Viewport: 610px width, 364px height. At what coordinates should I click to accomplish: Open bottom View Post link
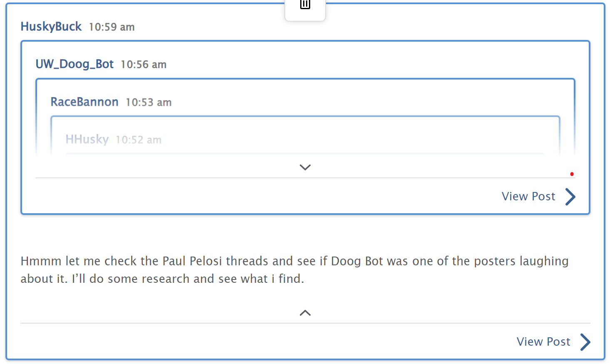click(543, 342)
